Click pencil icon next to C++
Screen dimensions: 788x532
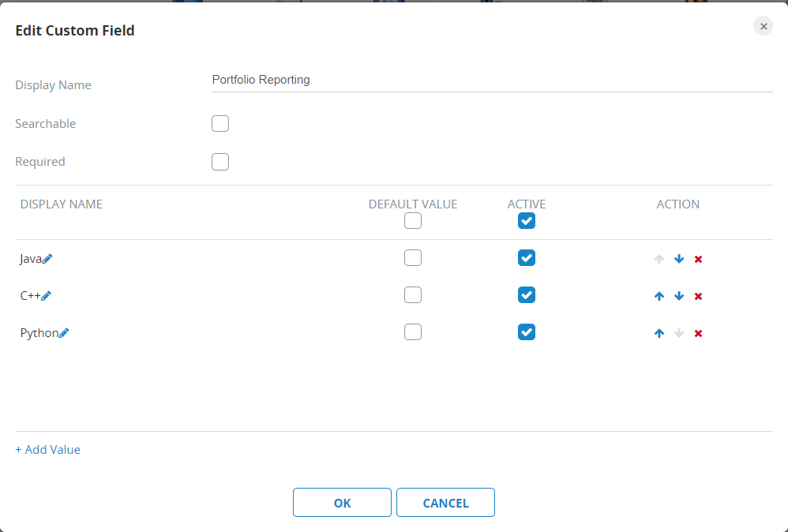pos(46,296)
